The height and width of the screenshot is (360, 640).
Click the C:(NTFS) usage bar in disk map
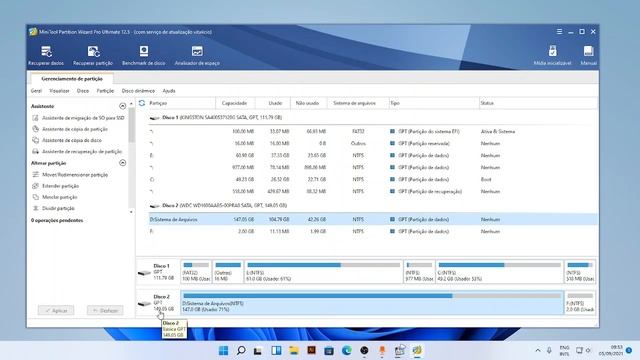point(500,265)
